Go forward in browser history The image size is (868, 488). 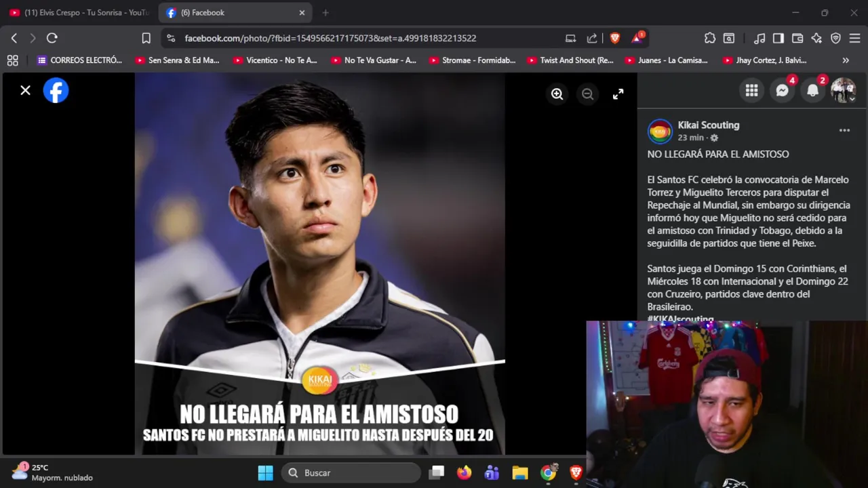click(33, 38)
